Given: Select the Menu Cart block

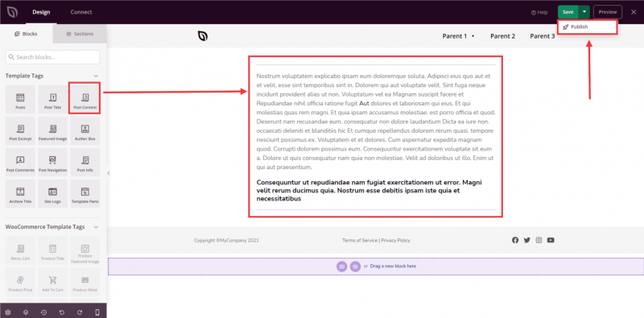Looking at the screenshot, I should (21, 250).
